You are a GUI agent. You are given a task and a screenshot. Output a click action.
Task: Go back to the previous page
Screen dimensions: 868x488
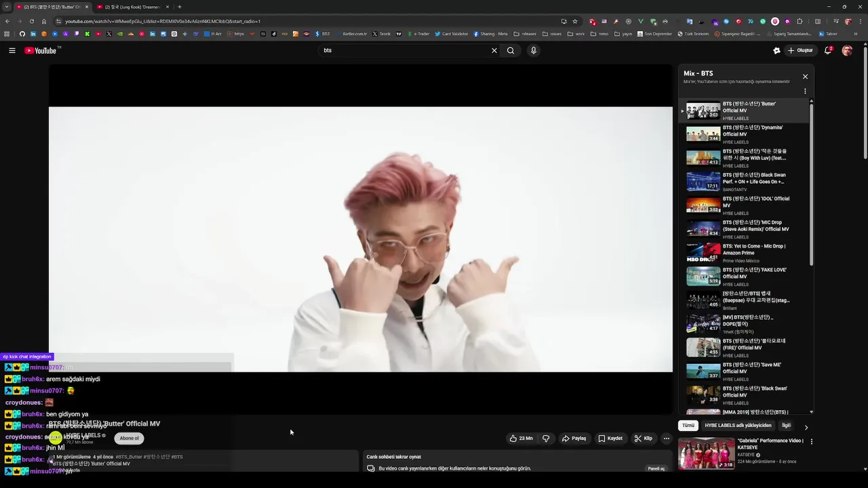[7, 21]
